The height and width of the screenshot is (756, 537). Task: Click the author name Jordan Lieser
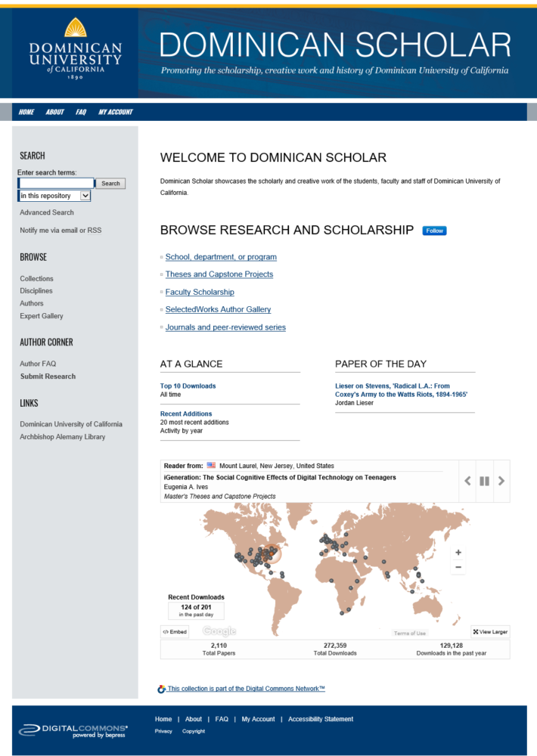tap(354, 403)
